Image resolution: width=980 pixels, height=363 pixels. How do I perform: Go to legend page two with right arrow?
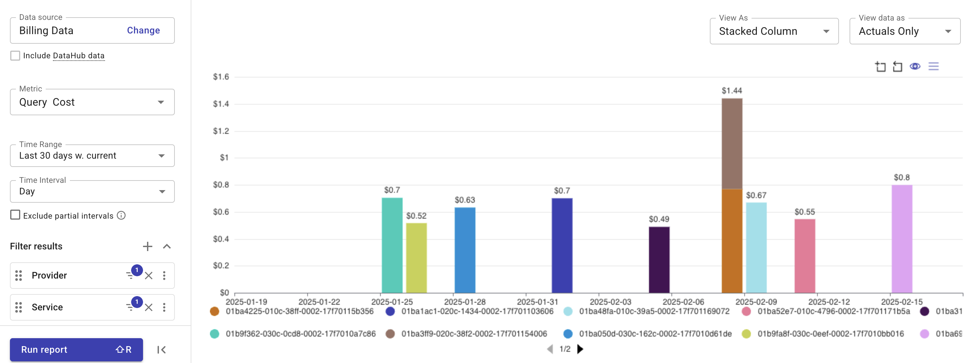(x=580, y=348)
